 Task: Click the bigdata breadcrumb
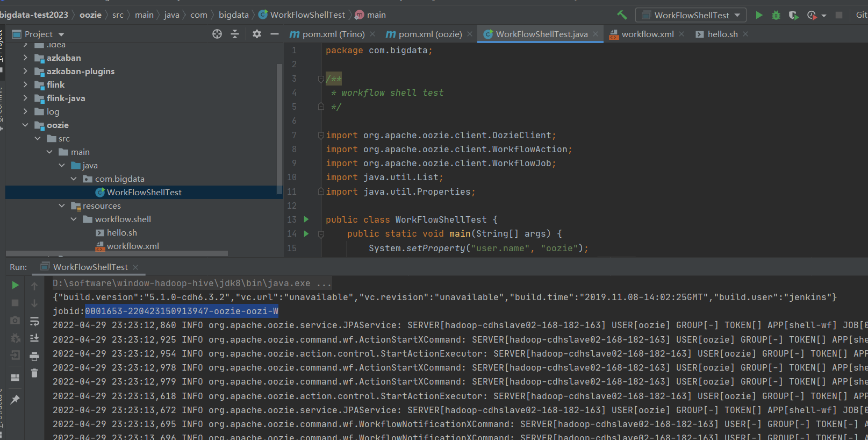pyautogui.click(x=234, y=15)
